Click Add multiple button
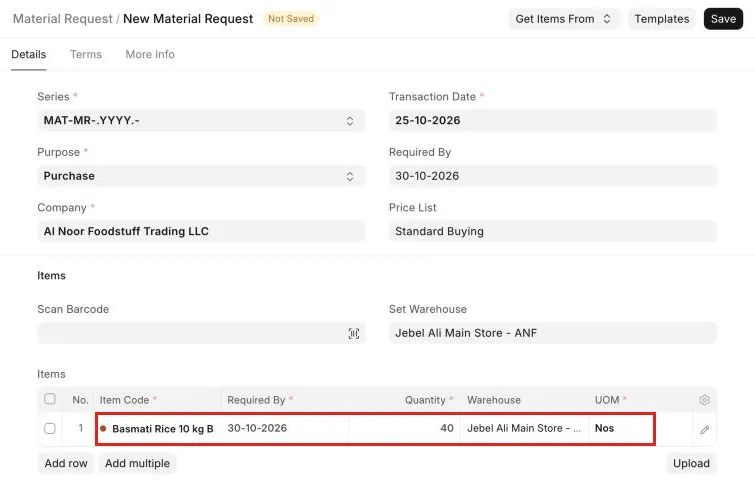Viewport: 755px width, 480px height. (137, 463)
